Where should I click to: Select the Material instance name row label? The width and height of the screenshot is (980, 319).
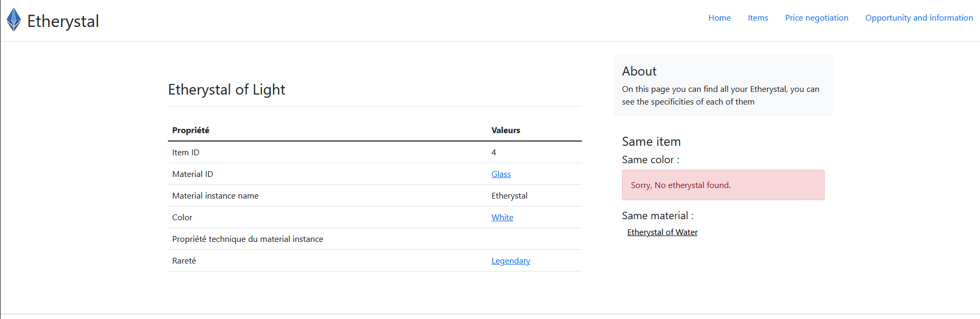tap(215, 196)
